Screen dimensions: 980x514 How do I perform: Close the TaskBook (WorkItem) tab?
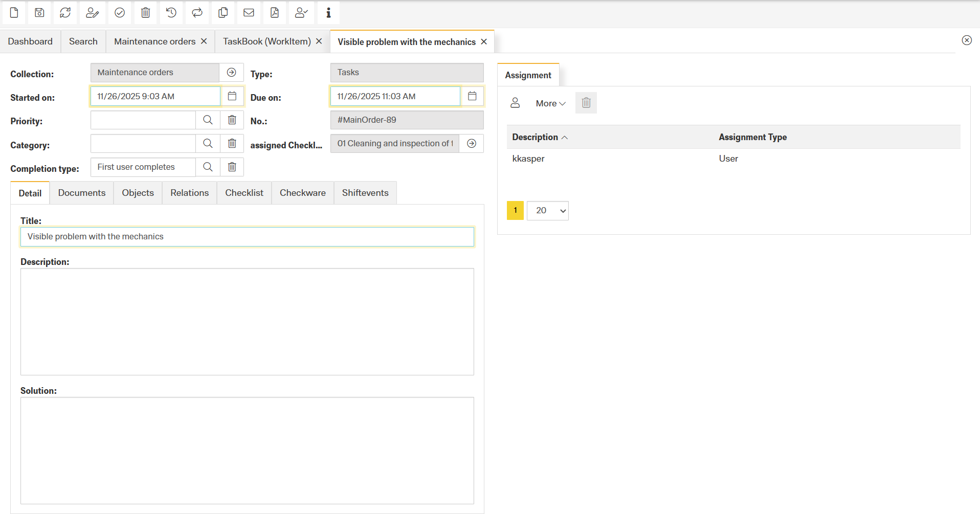tap(319, 41)
